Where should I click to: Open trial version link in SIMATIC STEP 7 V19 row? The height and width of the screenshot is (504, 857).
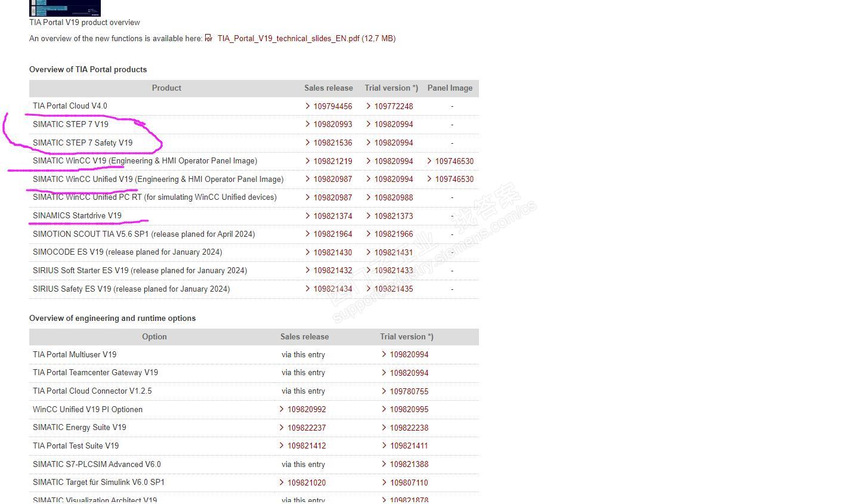pos(394,125)
